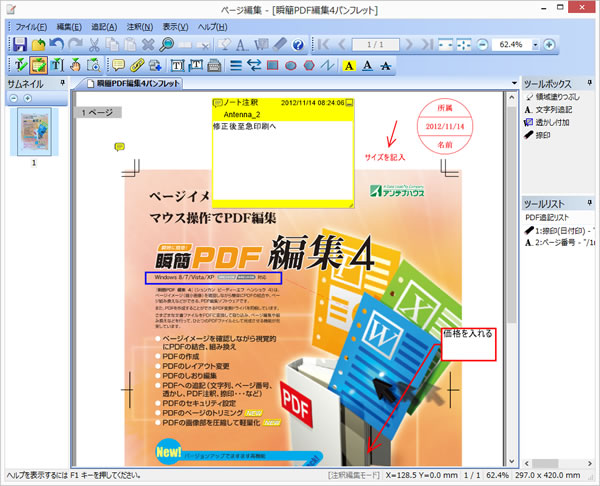Click the Cut scissors icon
Image resolution: width=600 pixels, height=486 pixels.
(x=94, y=45)
